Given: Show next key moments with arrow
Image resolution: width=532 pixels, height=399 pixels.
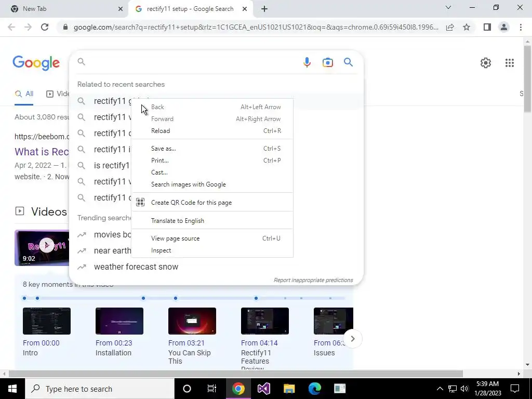Looking at the screenshot, I should tap(353, 339).
